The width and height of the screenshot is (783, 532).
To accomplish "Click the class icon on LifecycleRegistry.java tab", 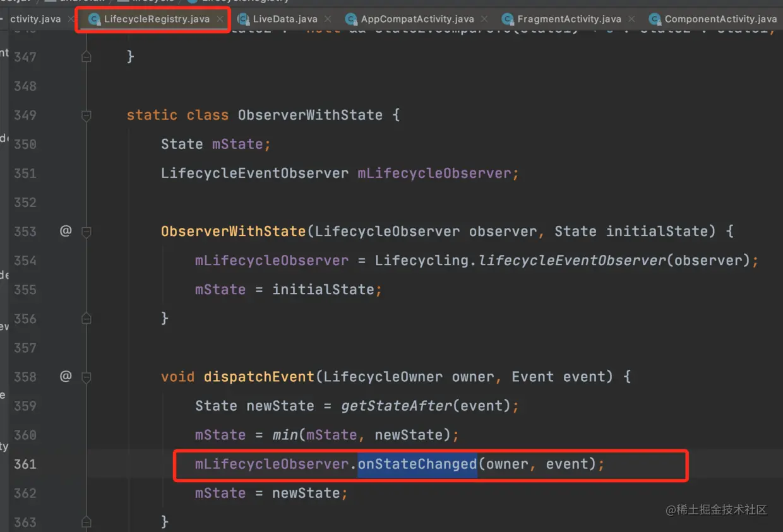I will click(x=95, y=19).
